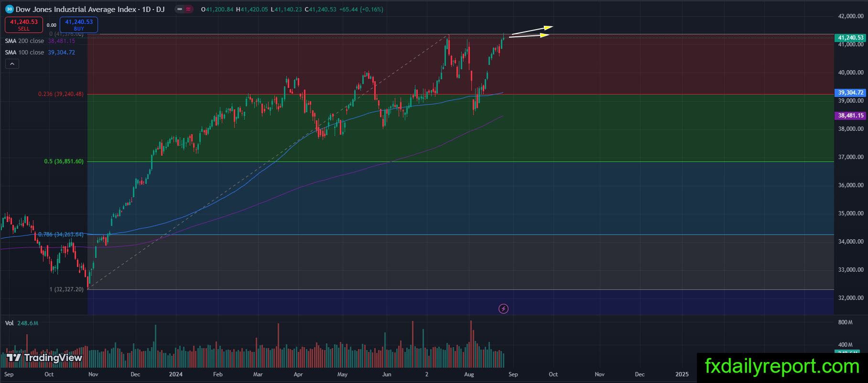Image resolution: width=868 pixels, height=383 pixels.
Task: Click the May label on time axis
Action: coord(342,374)
